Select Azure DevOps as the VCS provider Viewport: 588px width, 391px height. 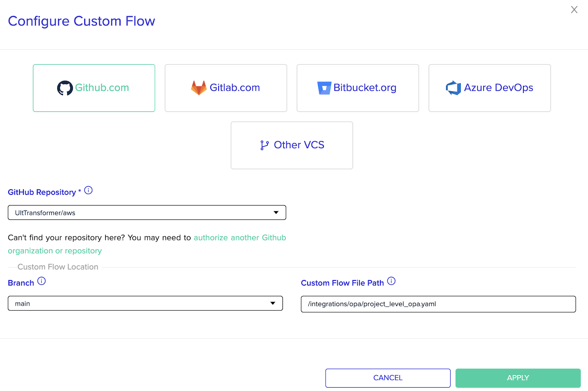[x=489, y=88]
